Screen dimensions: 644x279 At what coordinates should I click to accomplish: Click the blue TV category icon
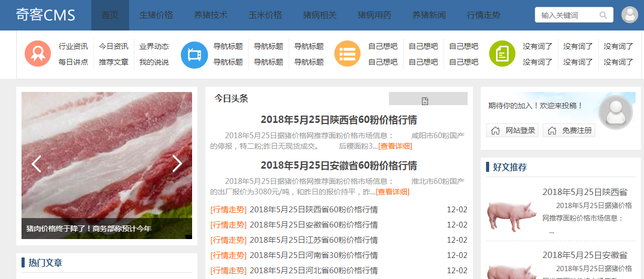[194, 54]
